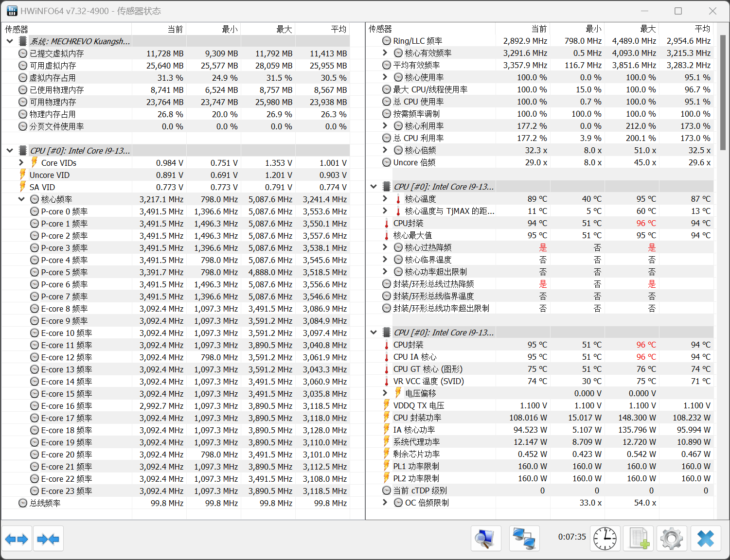
Task: Open the network remote monitors icon
Action: click(x=524, y=539)
